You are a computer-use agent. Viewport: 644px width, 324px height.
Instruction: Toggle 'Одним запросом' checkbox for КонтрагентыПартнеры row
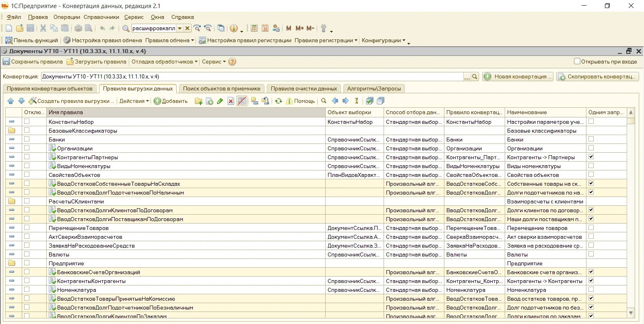tap(591, 156)
